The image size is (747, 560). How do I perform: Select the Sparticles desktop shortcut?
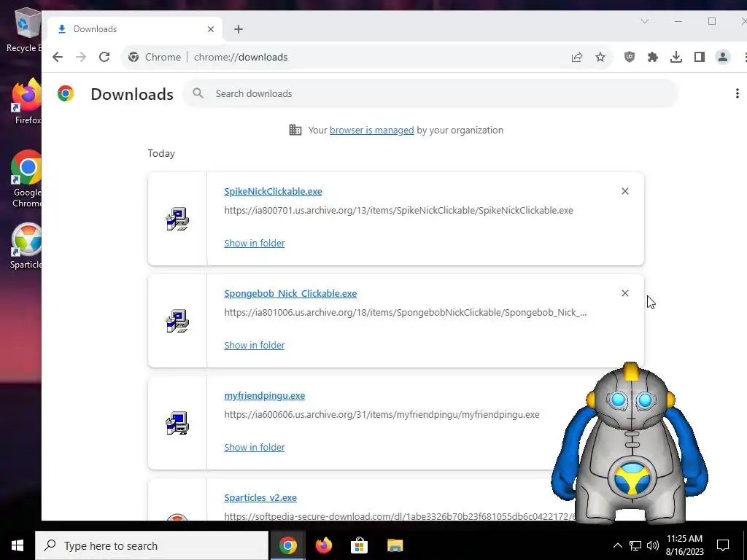26,246
